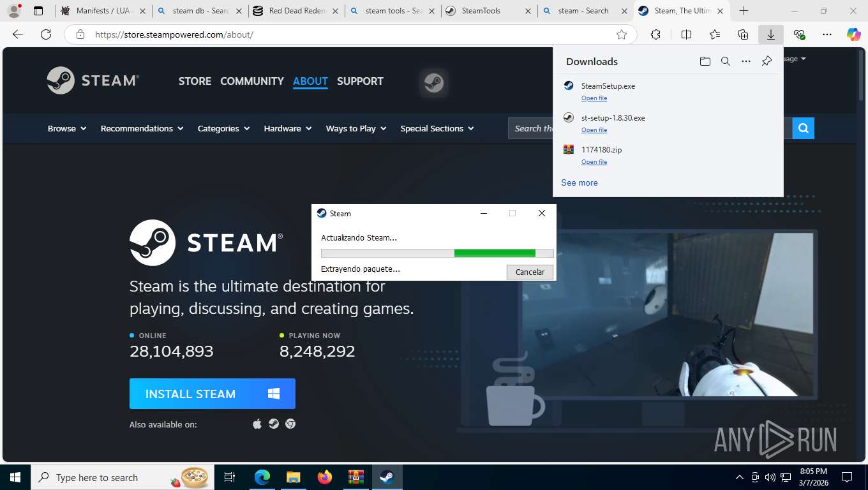This screenshot has width=868, height=490.
Task: Open Edge Settings and more menu
Action: pyautogui.click(x=827, y=34)
